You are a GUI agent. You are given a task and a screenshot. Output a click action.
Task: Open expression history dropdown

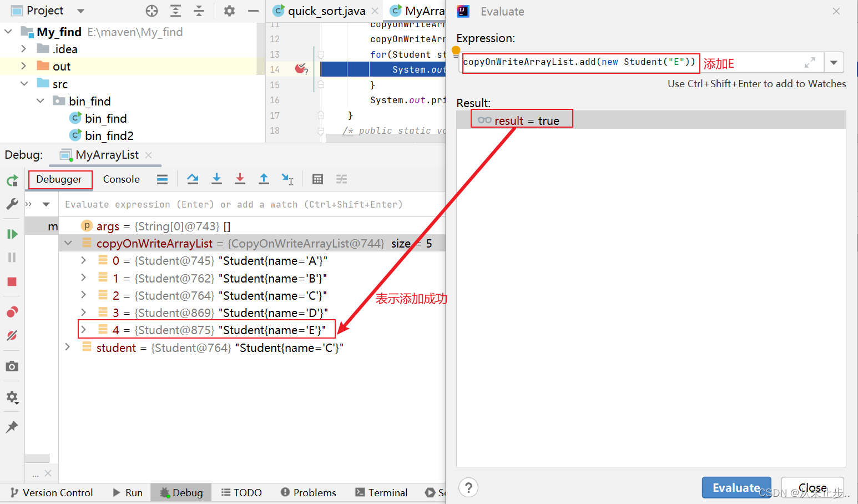coord(834,63)
